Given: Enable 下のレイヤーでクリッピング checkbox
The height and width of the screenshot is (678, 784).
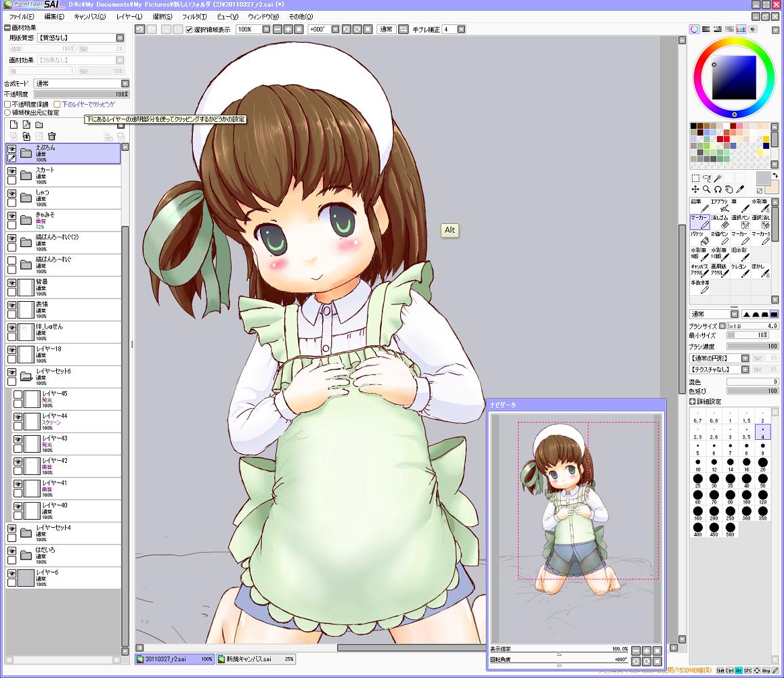Looking at the screenshot, I should (x=57, y=104).
